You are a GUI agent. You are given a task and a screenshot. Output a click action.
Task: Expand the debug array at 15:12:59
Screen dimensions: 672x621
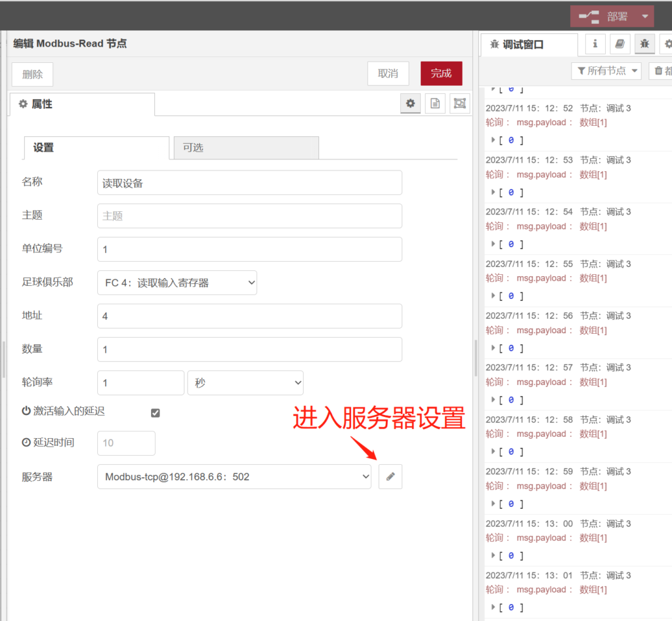493,504
